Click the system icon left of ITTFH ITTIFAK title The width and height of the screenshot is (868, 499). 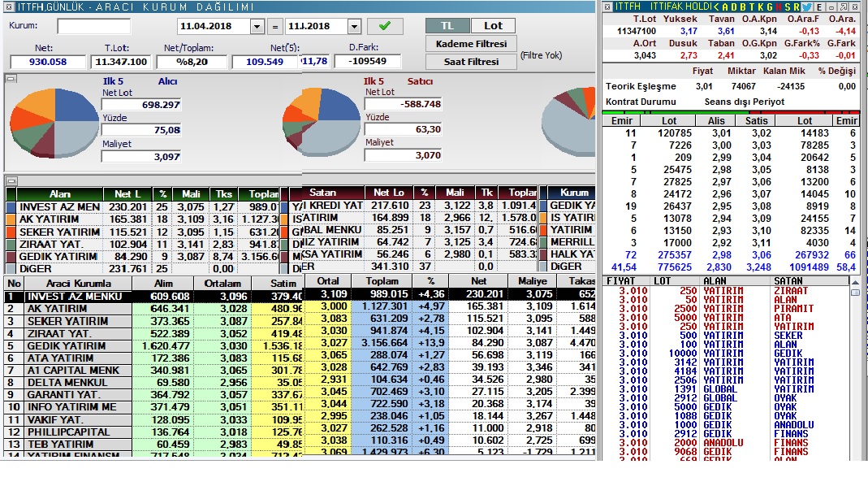coord(607,7)
